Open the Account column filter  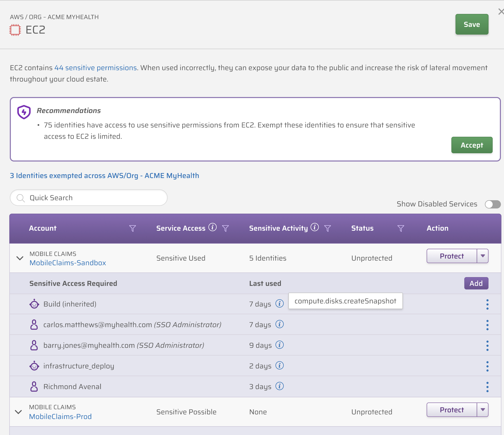pyautogui.click(x=132, y=228)
